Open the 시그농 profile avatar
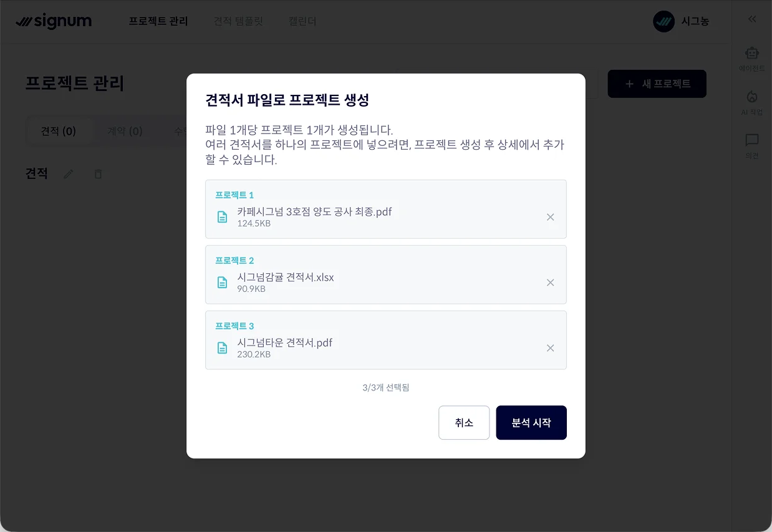Screen dimensions: 772x532 click(x=663, y=21)
